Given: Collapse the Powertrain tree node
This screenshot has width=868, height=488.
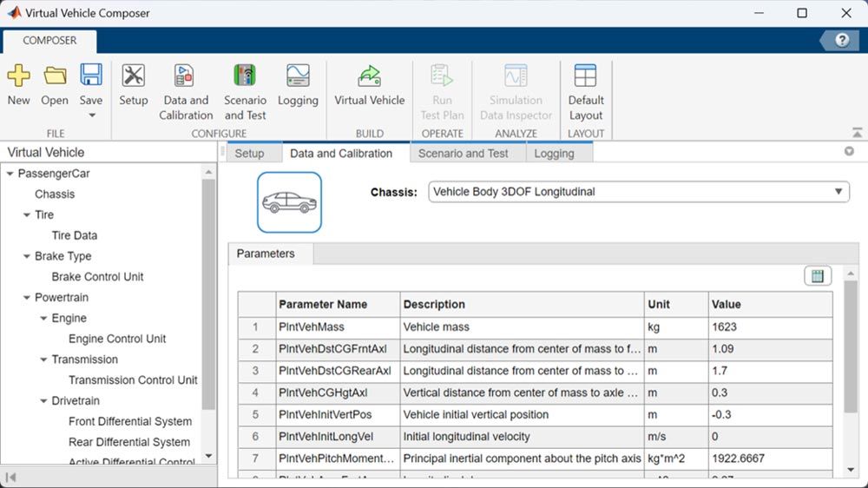Looking at the screenshot, I should pos(27,298).
